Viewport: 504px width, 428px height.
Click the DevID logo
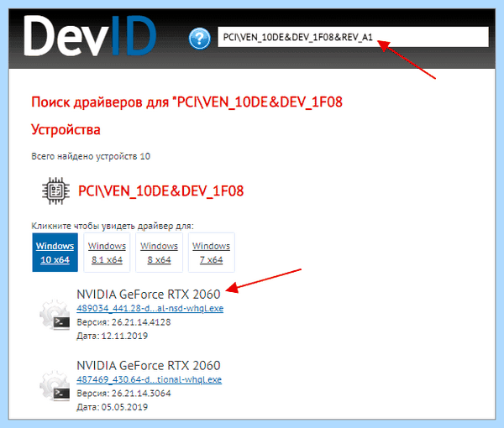[90, 36]
